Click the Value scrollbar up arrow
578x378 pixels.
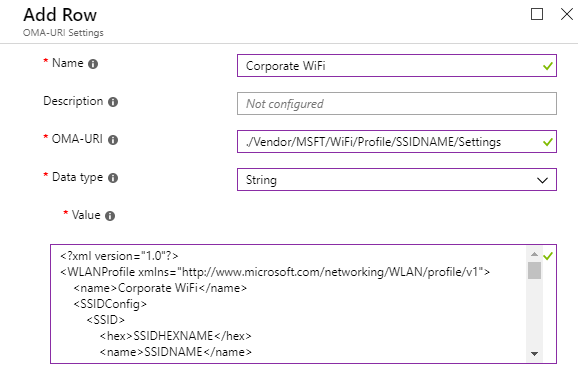(534, 254)
